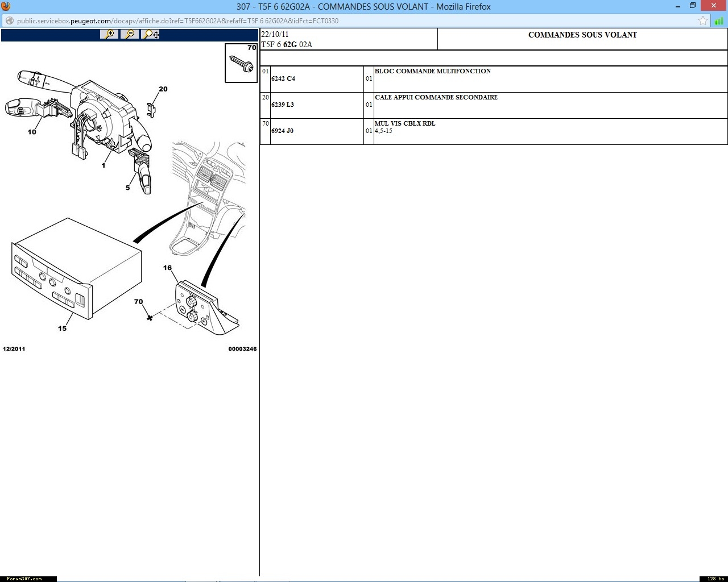Click the globe site identity icon
Viewport: 728px width, 582px height.
pos(9,21)
